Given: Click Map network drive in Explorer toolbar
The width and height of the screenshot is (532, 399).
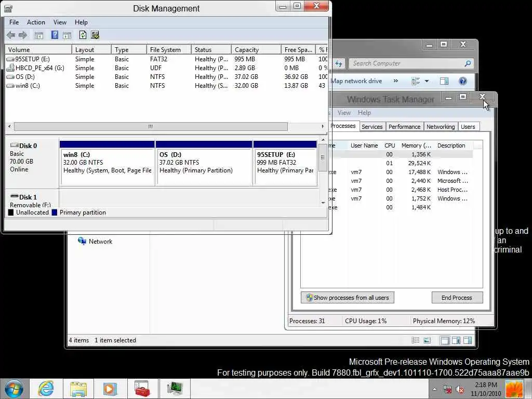Looking at the screenshot, I should (356, 81).
